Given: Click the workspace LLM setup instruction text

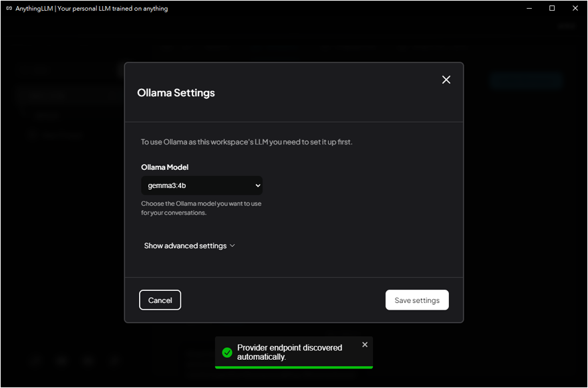Looking at the screenshot, I should coord(246,142).
